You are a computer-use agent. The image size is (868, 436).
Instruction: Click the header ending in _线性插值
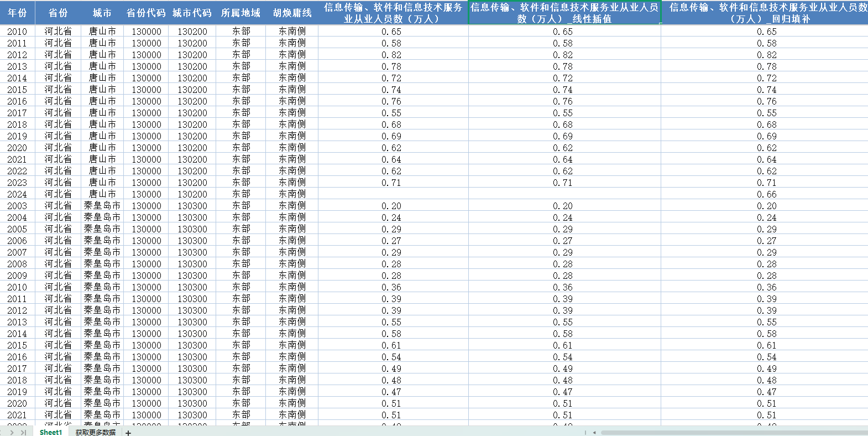pos(564,13)
